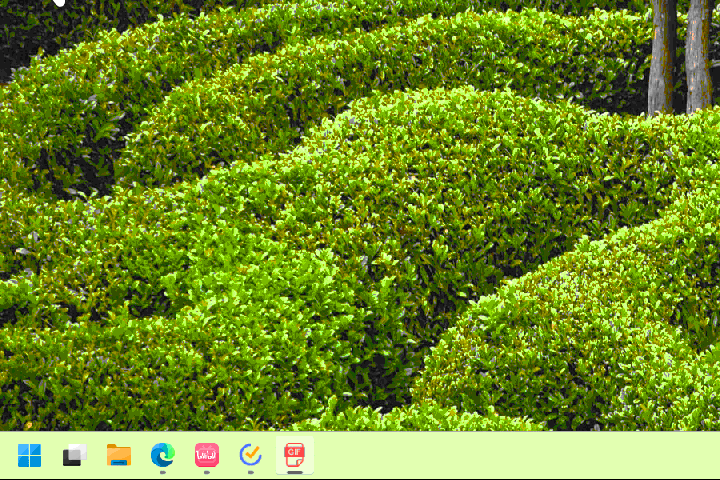Viewport: 720px width, 480px height.
Task: Open the pink bilibili app icon
Action: [206, 455]
